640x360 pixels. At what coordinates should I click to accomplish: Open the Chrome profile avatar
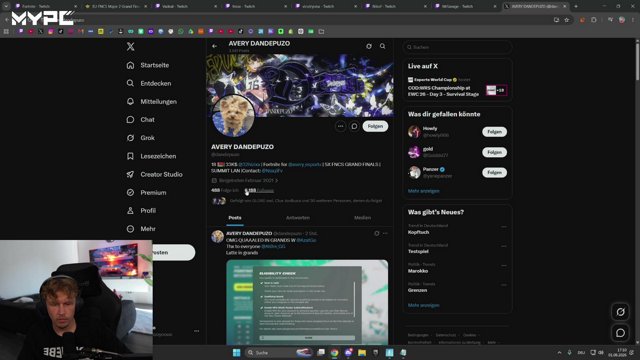622,20
